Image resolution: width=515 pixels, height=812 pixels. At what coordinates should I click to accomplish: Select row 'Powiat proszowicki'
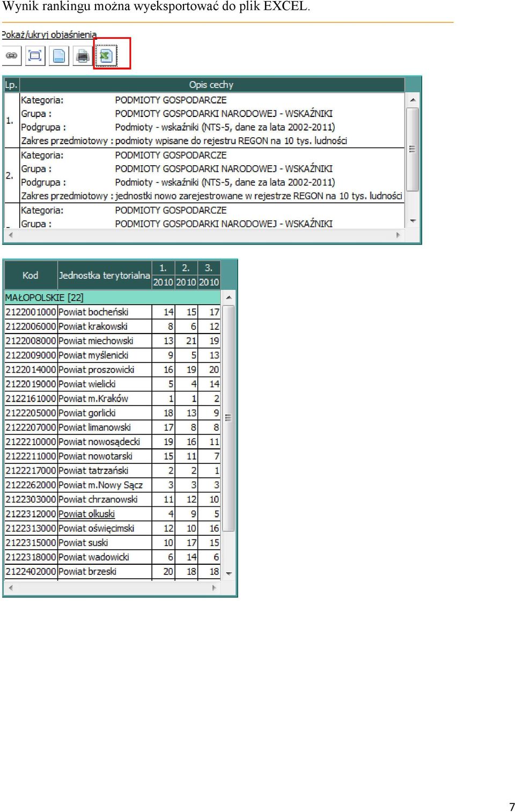coord(113,370)
